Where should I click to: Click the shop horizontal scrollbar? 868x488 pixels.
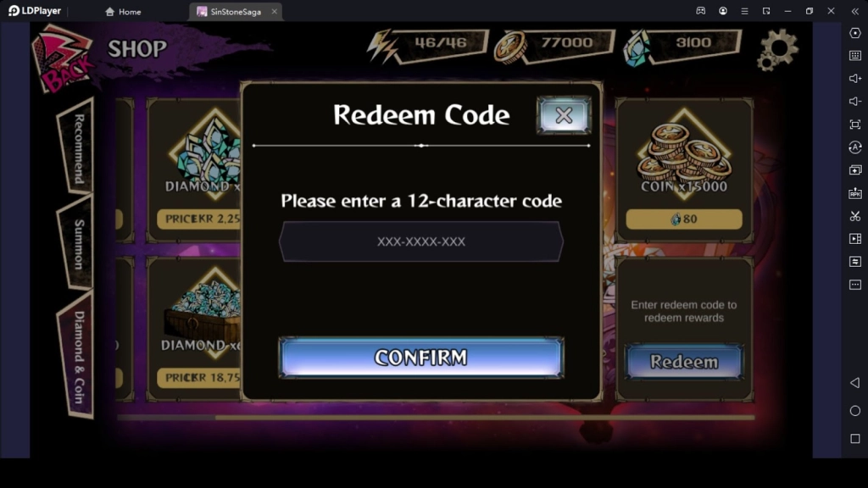coord(436,417)
